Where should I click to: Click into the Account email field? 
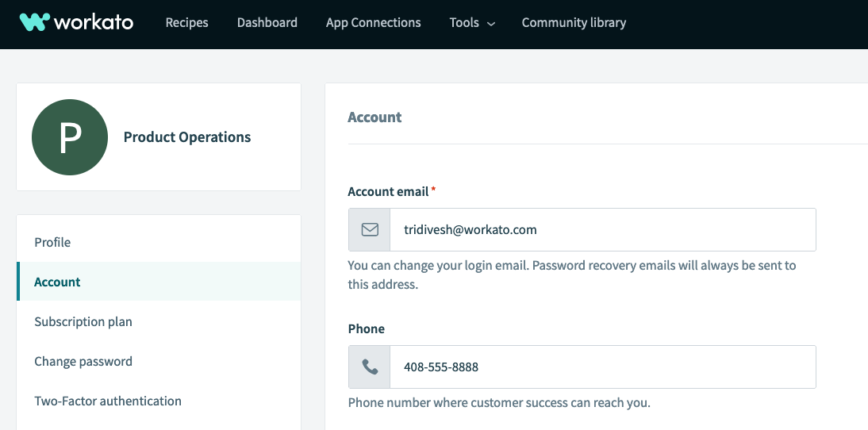pos(603,229)
